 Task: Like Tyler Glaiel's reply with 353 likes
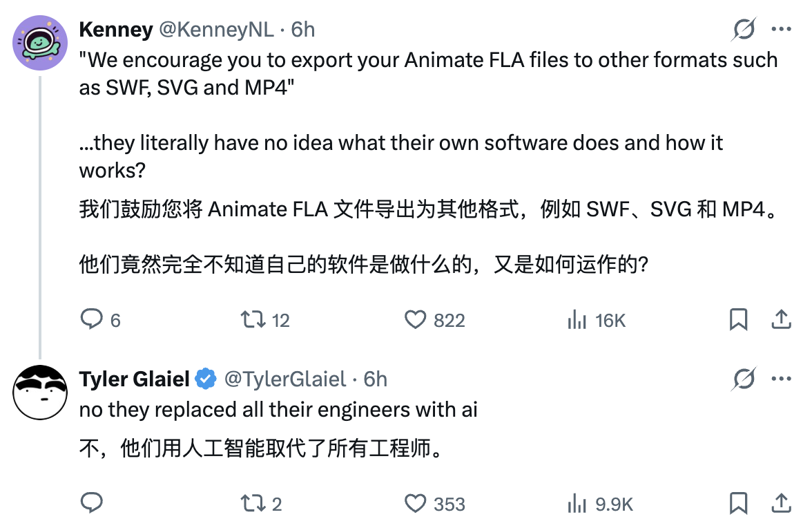(414, 504)
